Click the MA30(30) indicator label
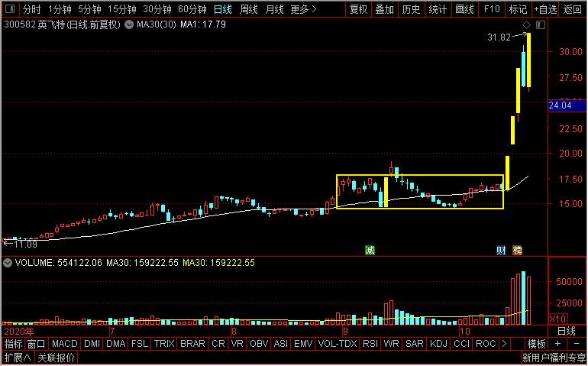The image size is (588, 366). tap(157, 24)
